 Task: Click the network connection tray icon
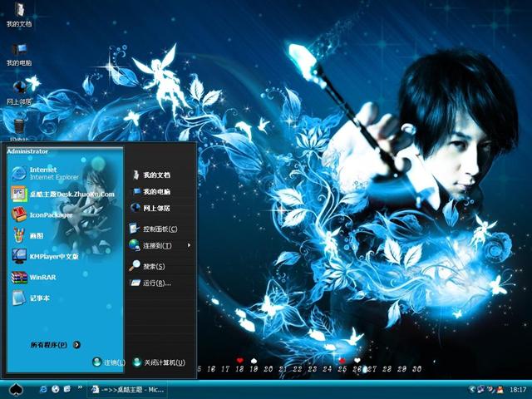[481, 390]
